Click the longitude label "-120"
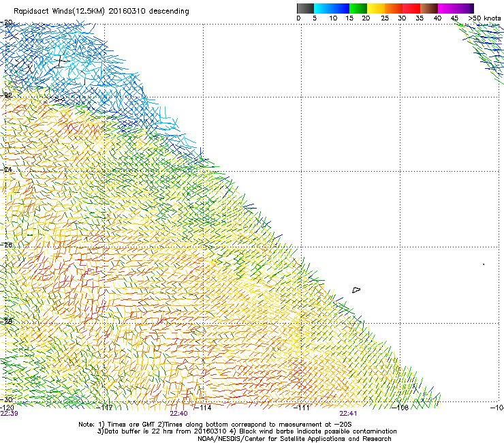This screenshot has width=504, height=443. point(7,408)
